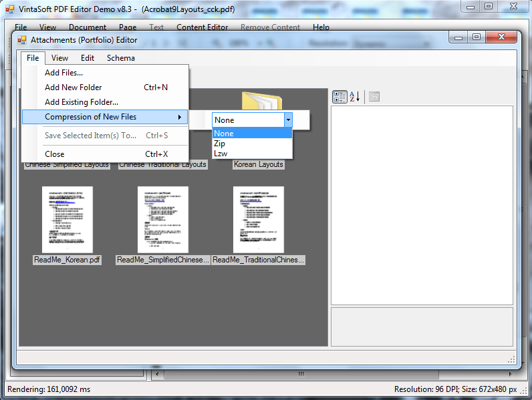Open the Content Editor menu in main window
Image resolution: width=532 pixels, height=400 pixels.
[203, 27]
